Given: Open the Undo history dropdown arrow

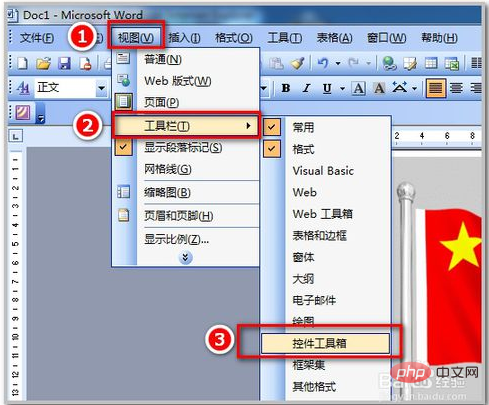Looking at the screenshot, I should [x=338, y=63].
